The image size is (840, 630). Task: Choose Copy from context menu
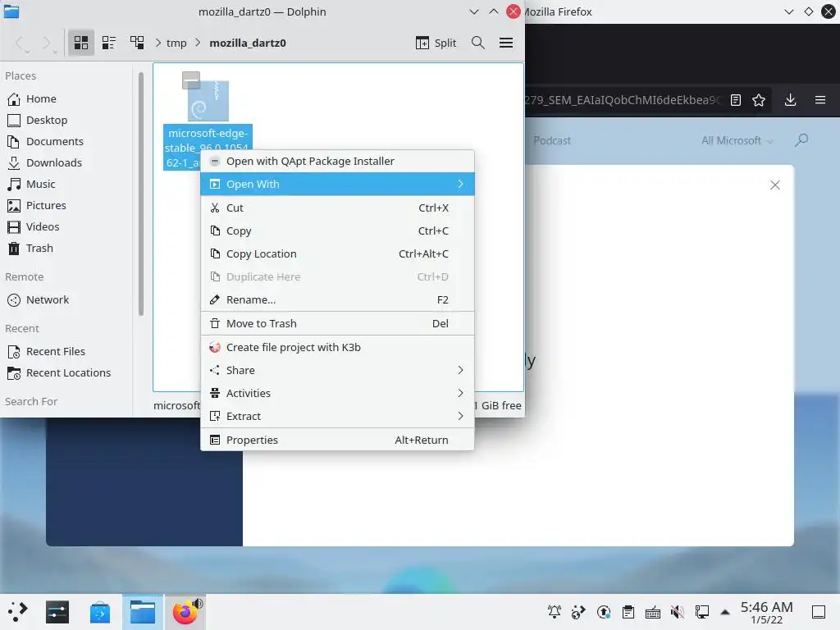[337, 231]
